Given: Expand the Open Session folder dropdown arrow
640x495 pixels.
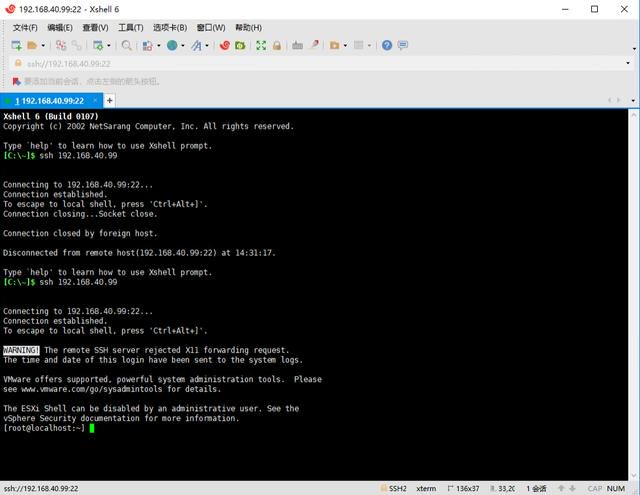Looking at the screenshot, I should (43, 45).
